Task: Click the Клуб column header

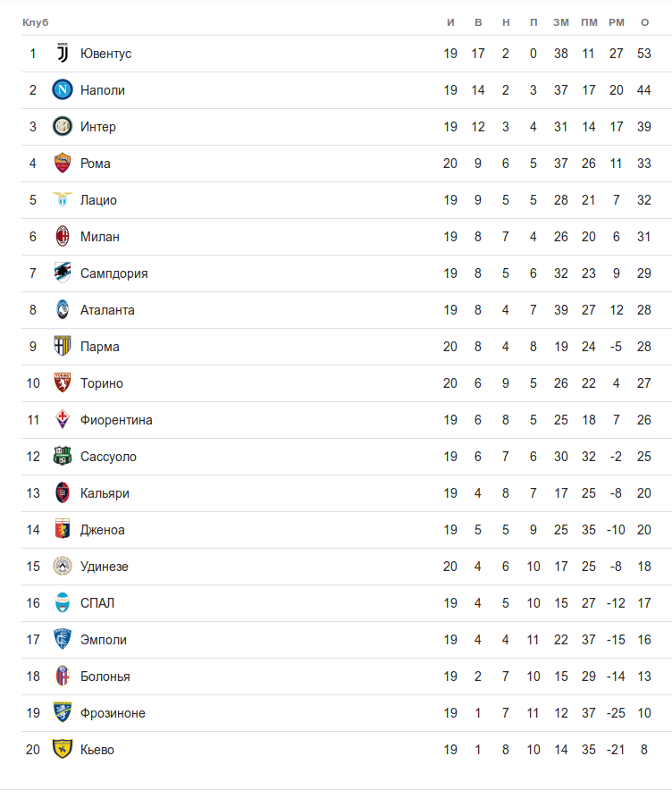Action: pos(36,21)
